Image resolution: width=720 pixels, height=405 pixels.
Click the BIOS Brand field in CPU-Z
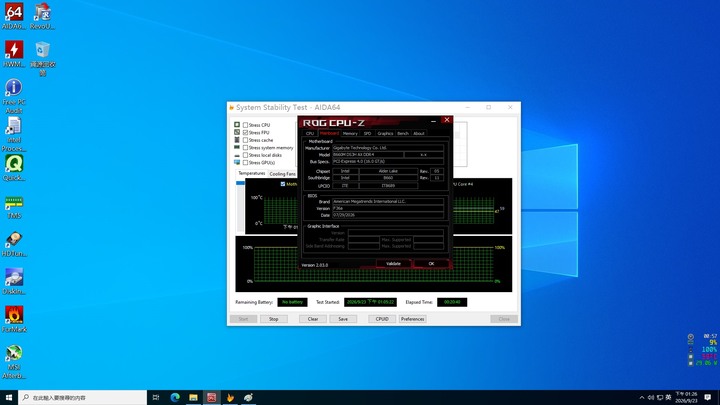[388, 201]
